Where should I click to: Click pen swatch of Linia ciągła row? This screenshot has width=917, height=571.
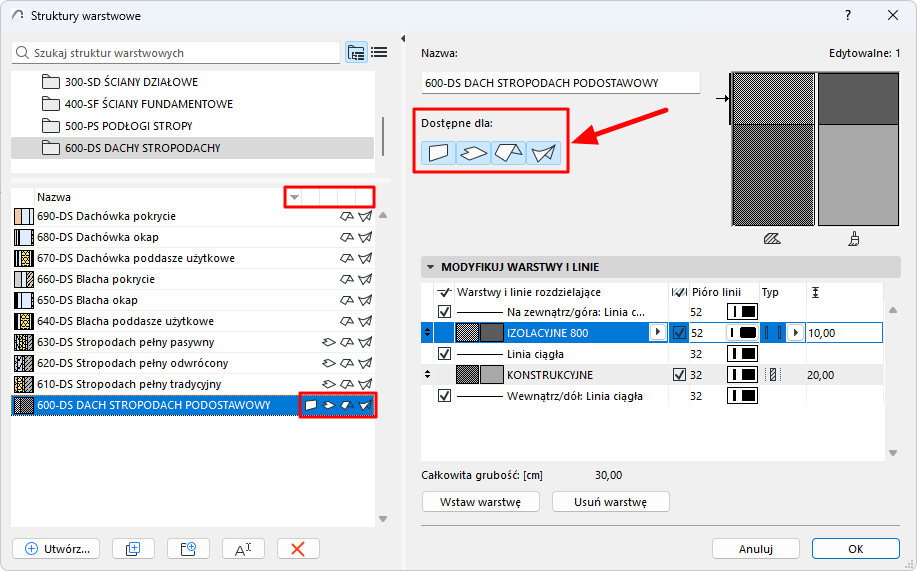point(742,354)
